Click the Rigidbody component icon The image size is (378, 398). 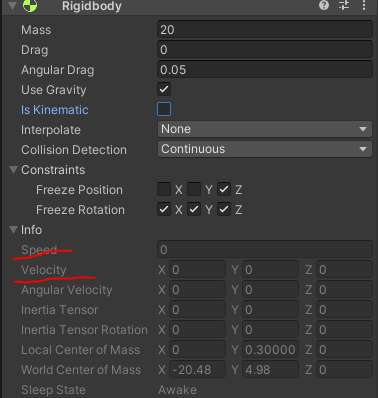click(30, 6)
